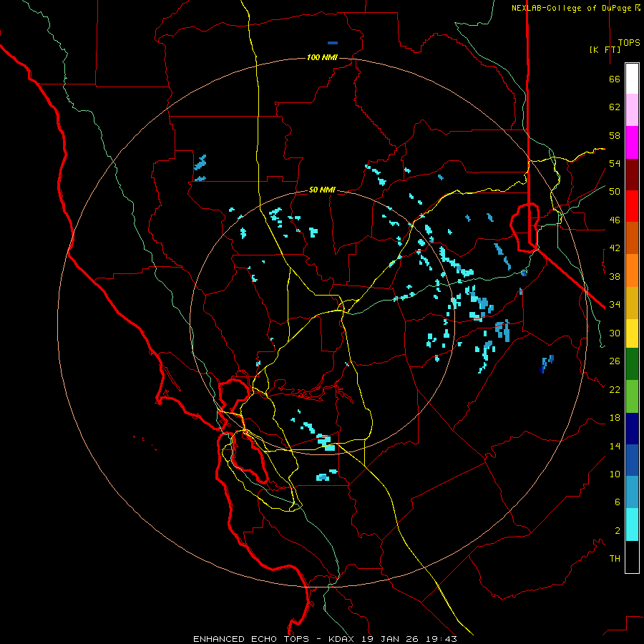Click the dark orange 46 kft swatch
The height and width of the screenshot is (644, 644).
coord(632,238)
